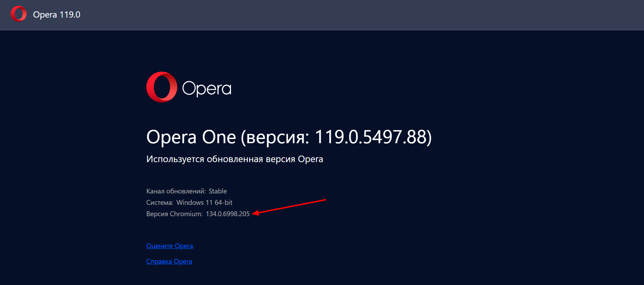Screen dimensions: 644x285
Task: Click the text Используется обновленная версия Opera
Action: (x=234, y=159)
